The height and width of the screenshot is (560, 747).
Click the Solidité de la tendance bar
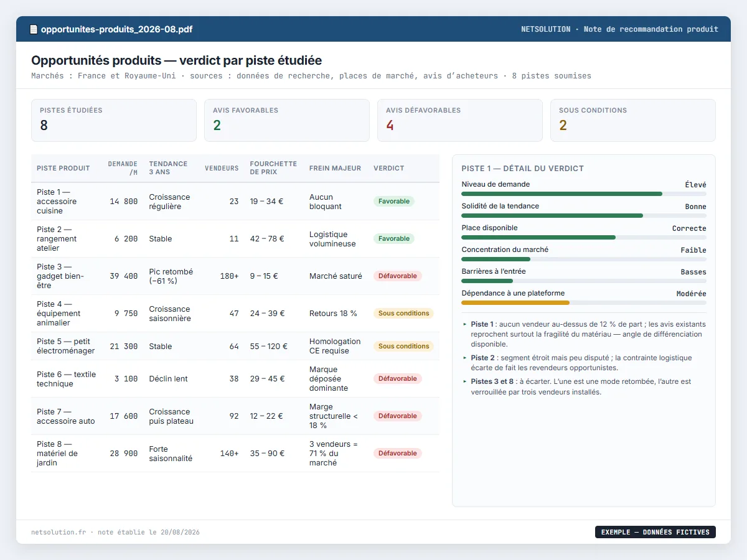(584, 216)
